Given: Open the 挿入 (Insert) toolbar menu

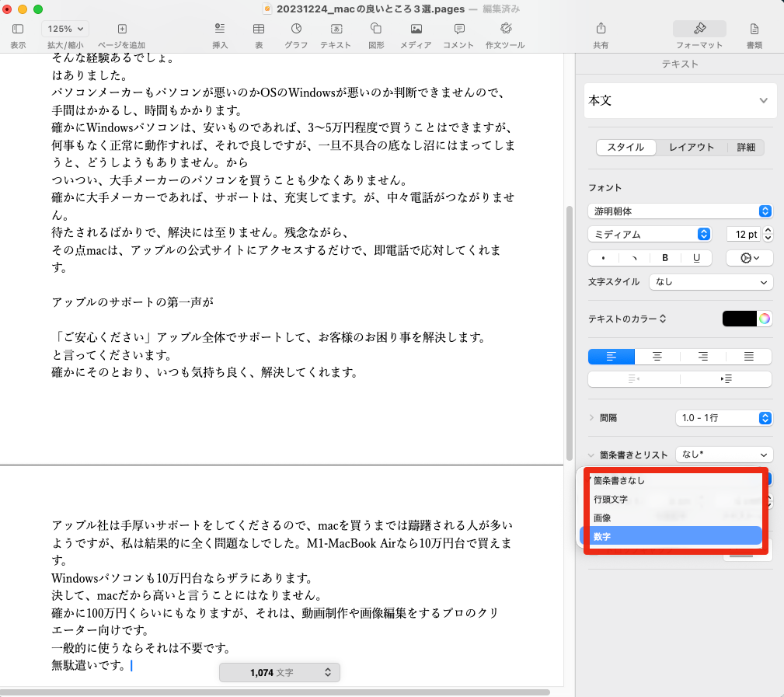Looking at the screenshot, I should point(220,34).
